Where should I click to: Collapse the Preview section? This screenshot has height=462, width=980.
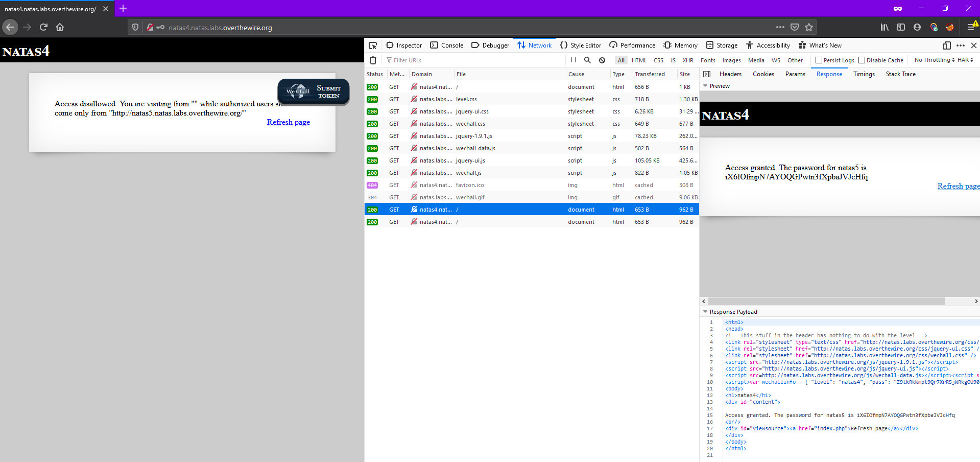coord(705,86)
